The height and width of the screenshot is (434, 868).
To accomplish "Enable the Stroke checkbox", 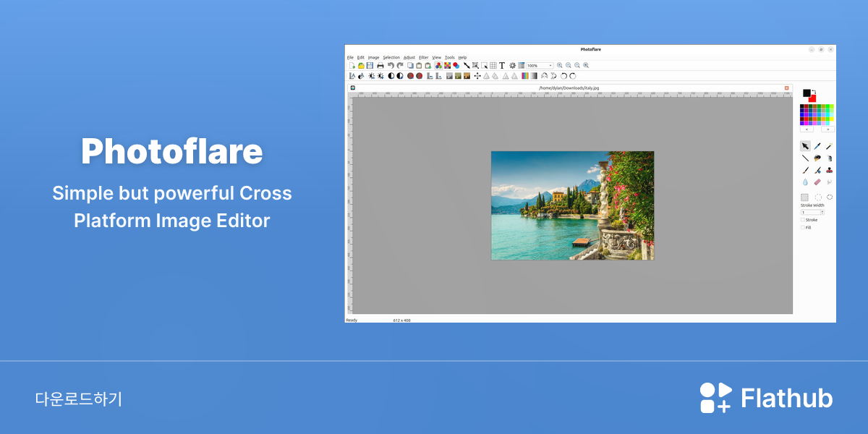I will [803, 220].
